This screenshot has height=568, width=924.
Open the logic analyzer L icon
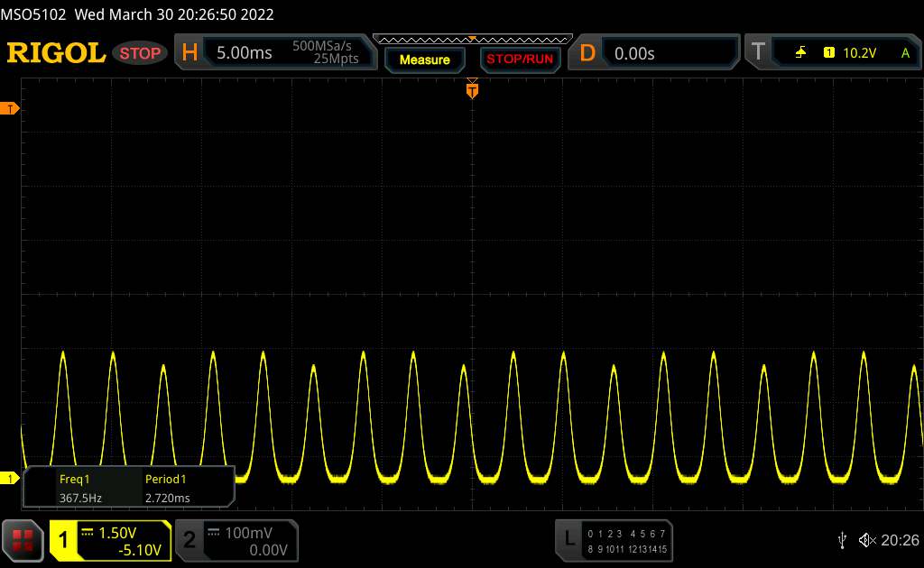[569, 538]
